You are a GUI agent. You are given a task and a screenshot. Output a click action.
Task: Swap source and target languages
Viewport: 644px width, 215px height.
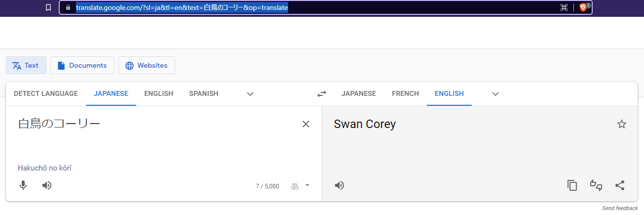click(x=322, y=94)
